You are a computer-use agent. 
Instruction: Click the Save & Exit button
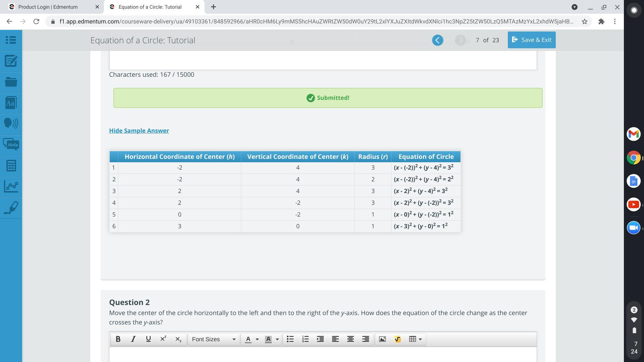point(531,40)
